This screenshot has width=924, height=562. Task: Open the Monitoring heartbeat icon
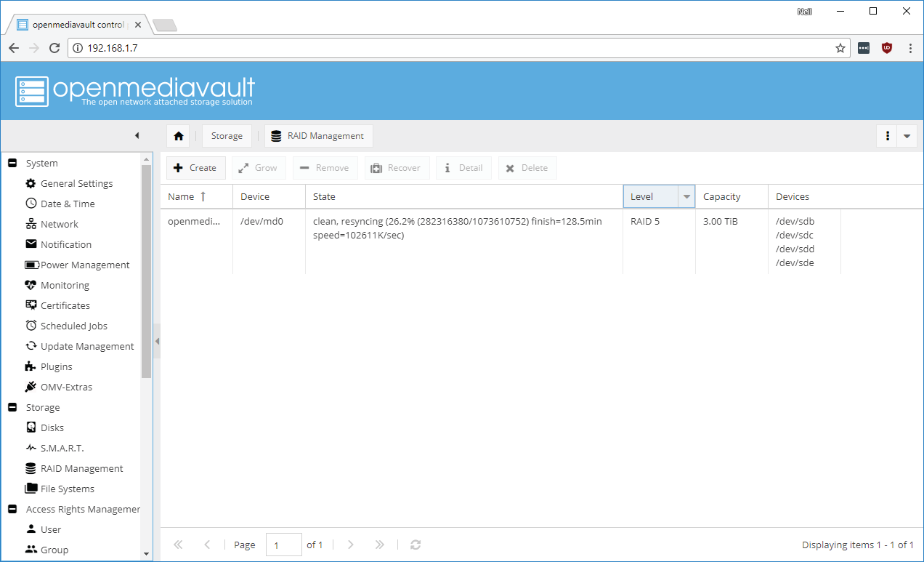(31, 285)
